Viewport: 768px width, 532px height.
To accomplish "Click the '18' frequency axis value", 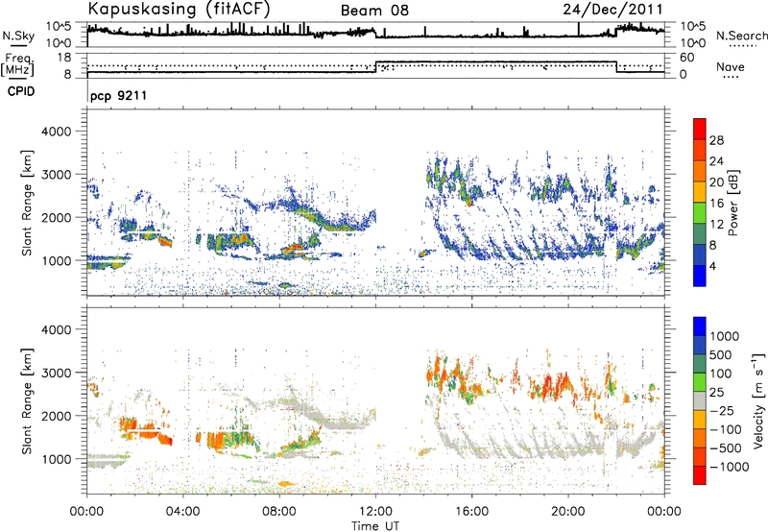I will pos(64,58).
